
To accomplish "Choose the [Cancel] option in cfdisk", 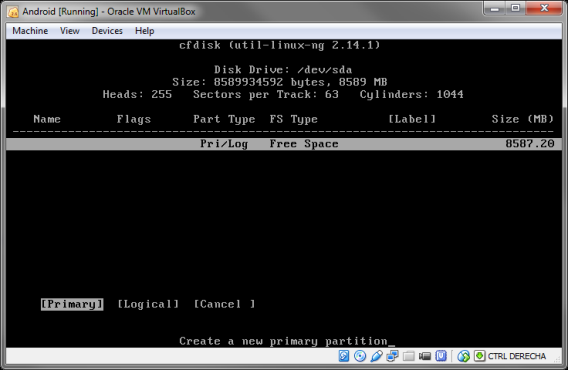I will (x=225, y=304).
